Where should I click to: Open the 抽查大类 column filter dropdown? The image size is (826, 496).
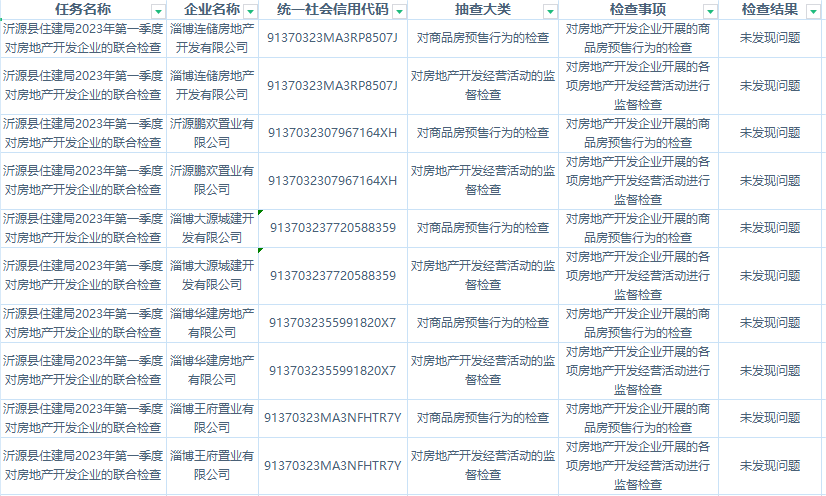pos(549,11)
